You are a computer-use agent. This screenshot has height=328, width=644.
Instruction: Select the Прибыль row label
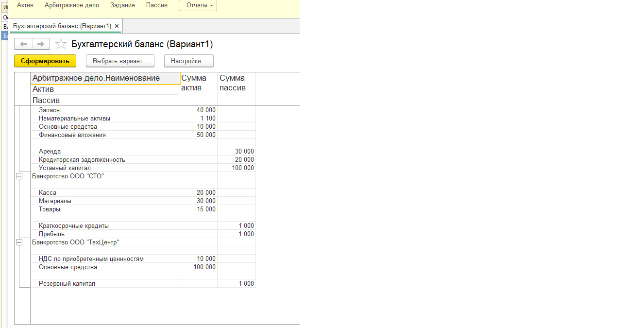click(51, 234)
